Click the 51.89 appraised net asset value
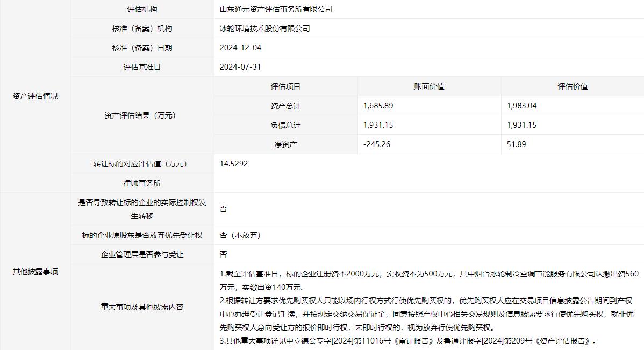 [516, 144]
